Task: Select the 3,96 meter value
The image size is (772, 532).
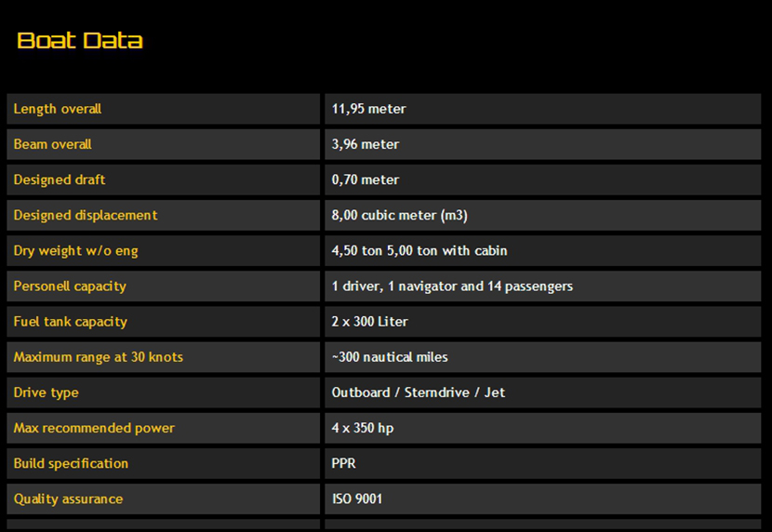Action: tap(366, 144)
